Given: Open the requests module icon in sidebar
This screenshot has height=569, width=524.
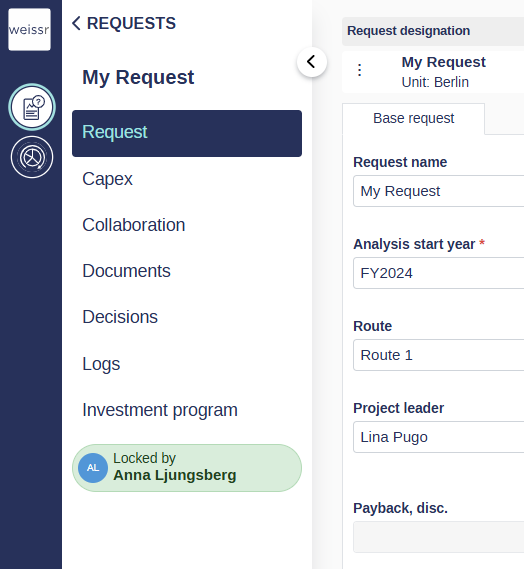Looking at the screenshot, I should pos(32,107).
